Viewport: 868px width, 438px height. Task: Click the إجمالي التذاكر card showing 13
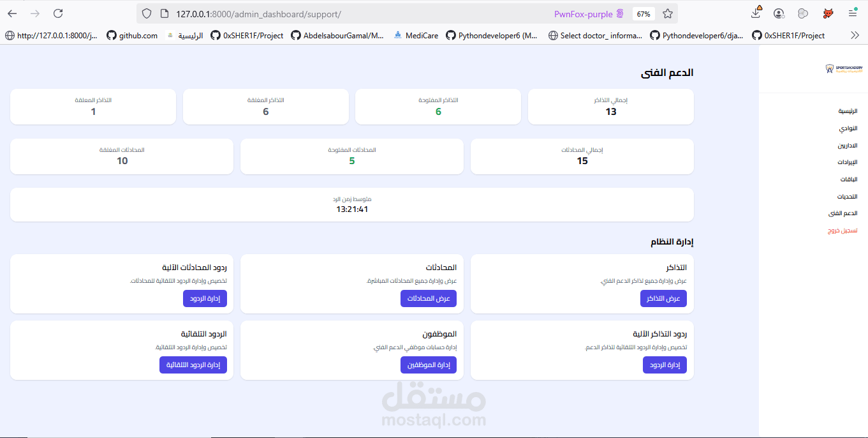point(611,107)
